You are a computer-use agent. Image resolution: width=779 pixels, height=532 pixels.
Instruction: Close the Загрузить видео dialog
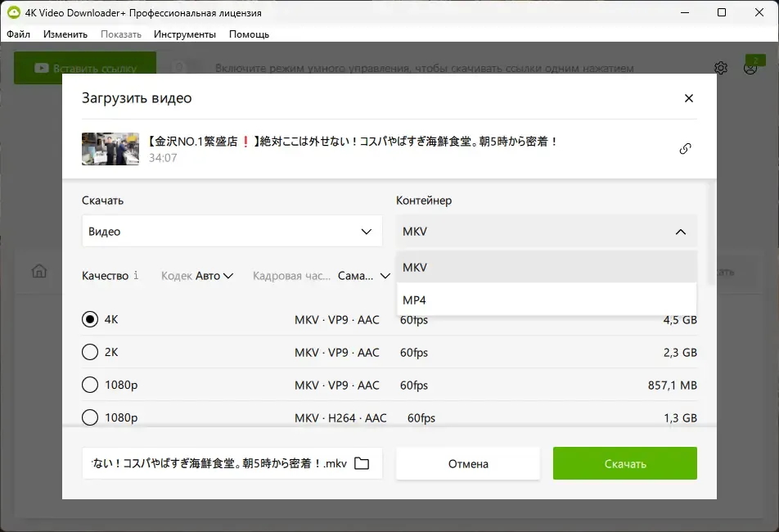point(689,98)
